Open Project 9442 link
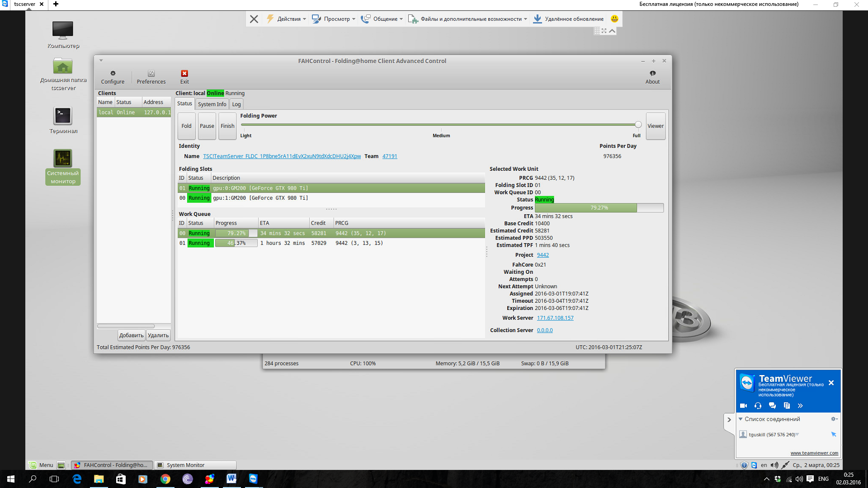The width and height of the screenshot is (868, 488). tap(542, 255)
